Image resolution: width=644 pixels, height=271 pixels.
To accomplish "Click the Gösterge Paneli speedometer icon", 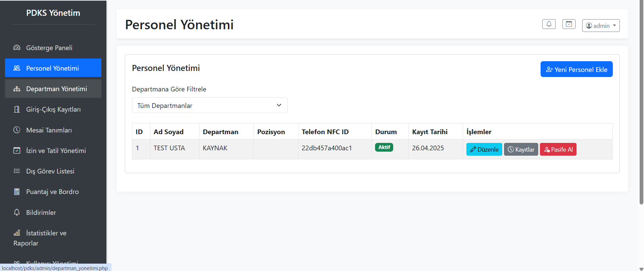I will coord(17,48).
